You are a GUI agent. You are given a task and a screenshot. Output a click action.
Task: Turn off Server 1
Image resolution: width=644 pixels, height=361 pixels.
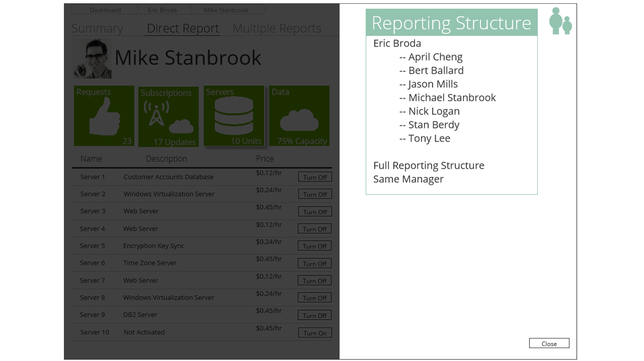[x=315, y=177]
